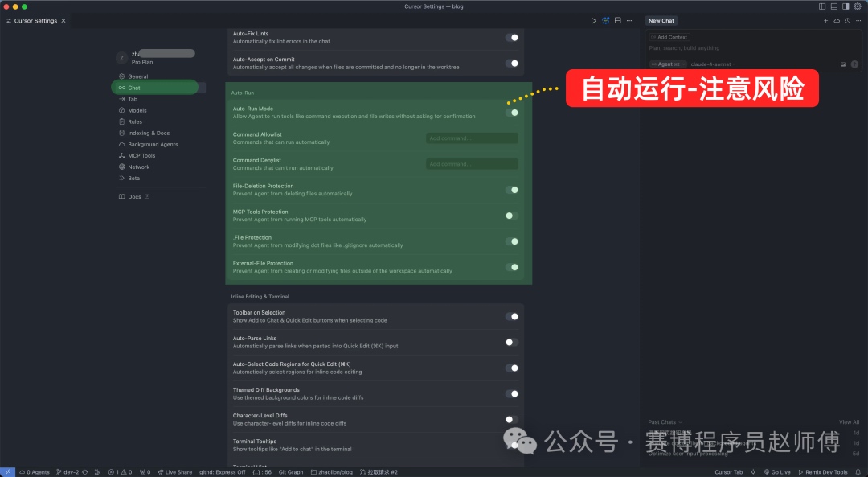The width and height of the screenshot is (868, 477).
Task: Collapse the Past Chats section
Action: (x=665, y=422)
